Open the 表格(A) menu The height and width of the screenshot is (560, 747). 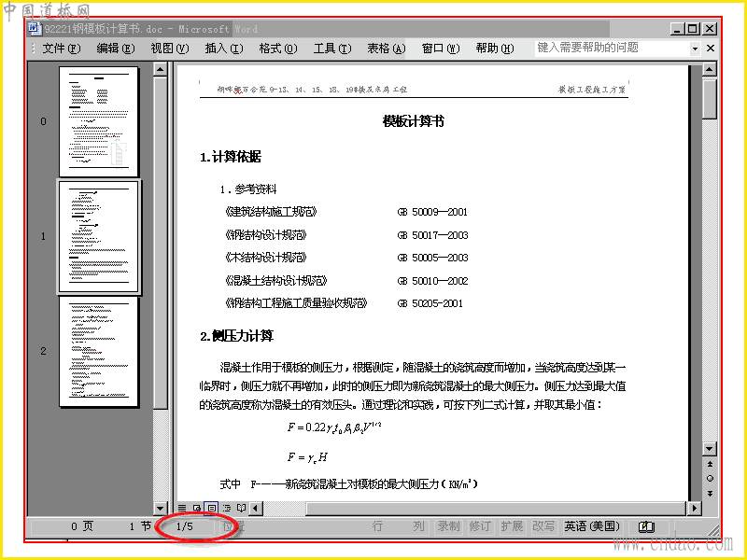point(386,49)
